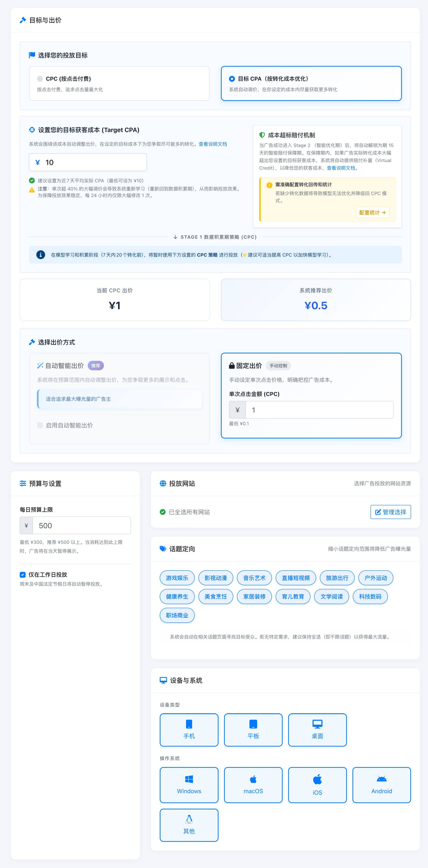Toggle the 游戏娱乐 topic tag
The width and height of the screenshot is (428, 868).
[x=177, y=578]
